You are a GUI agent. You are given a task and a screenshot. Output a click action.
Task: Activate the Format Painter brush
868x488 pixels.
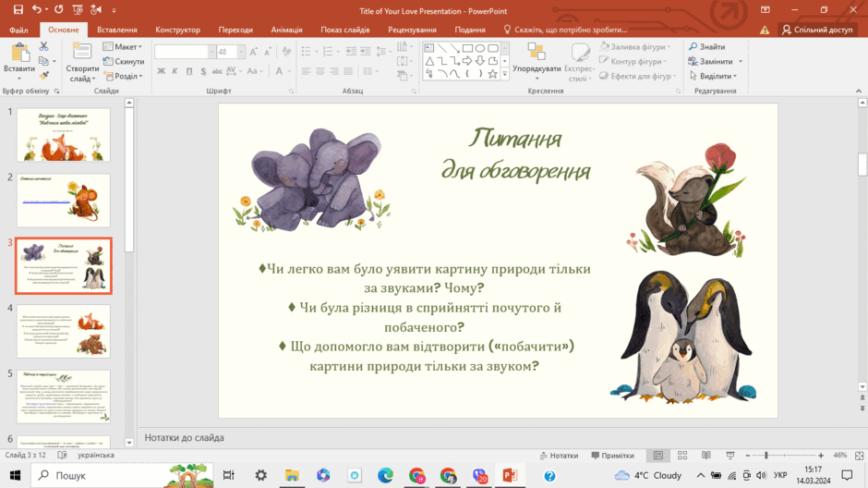(43, 76)
